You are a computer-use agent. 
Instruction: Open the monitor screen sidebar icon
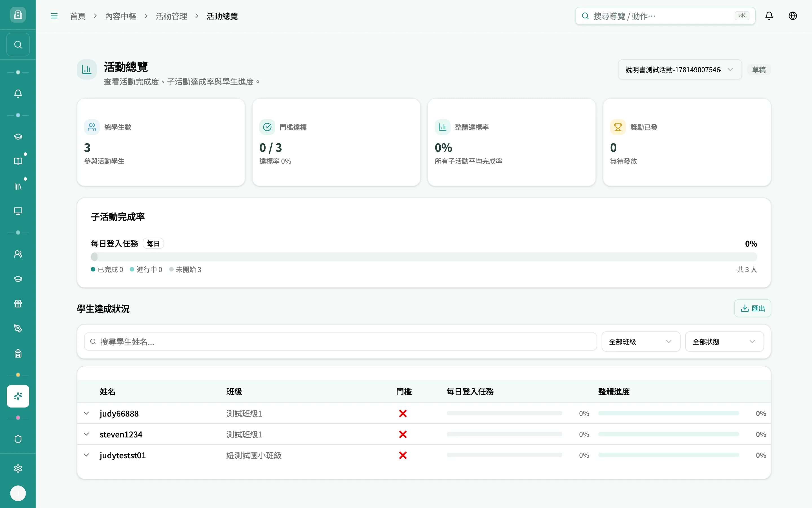point(18,211)
